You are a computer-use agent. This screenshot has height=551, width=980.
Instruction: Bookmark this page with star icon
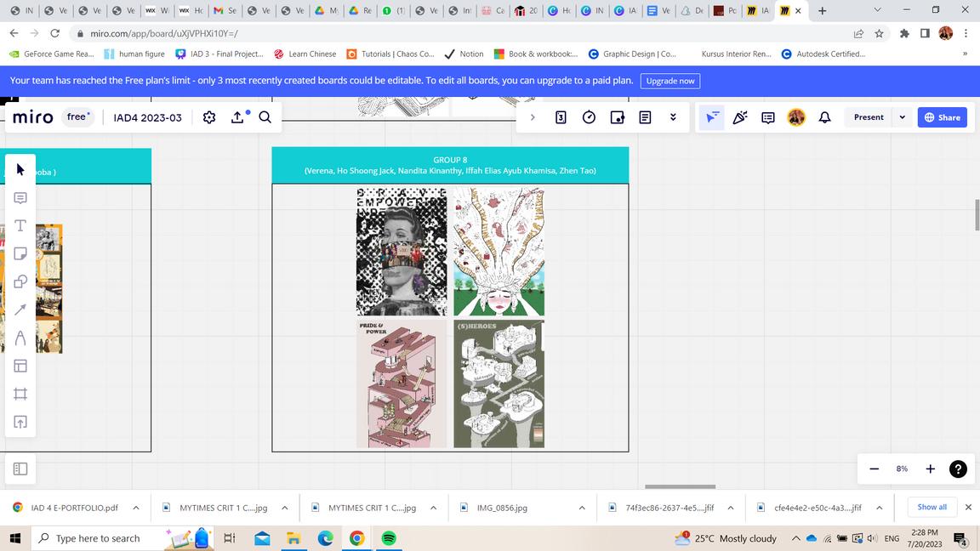[x=880, y=34]
